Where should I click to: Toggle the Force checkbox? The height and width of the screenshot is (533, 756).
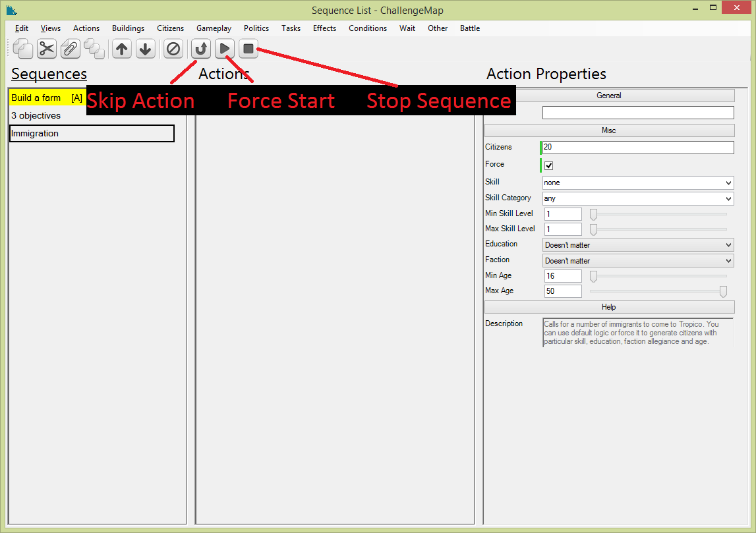(548, 166)
